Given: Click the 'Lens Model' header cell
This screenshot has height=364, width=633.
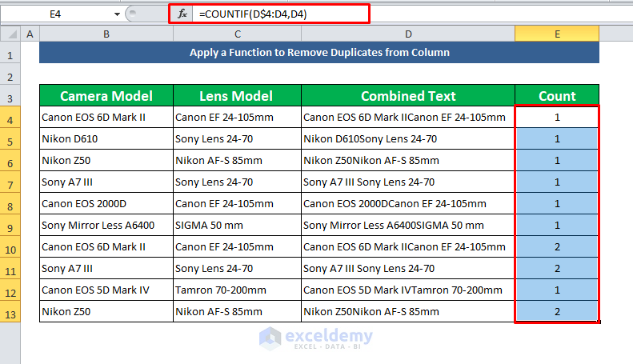Looking at the screenshot, I should pyautogui.click(x=238, y=96).
